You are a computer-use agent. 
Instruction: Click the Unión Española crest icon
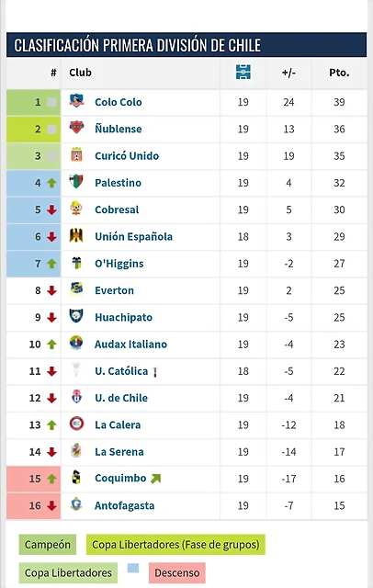pyautogui.click(x=76, y=235)
